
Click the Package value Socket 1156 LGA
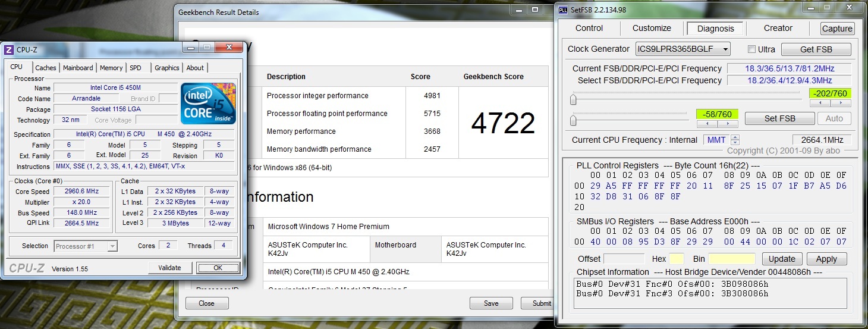(x=116, y=109)
